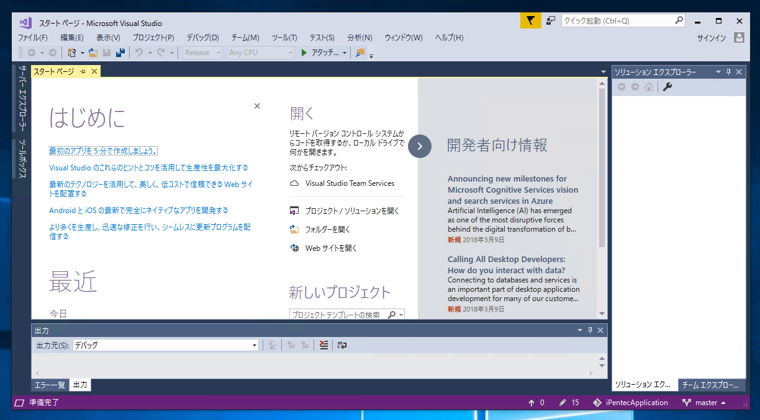
Task: Click the Clear All icon in output panel
Action: pos(324,345)
